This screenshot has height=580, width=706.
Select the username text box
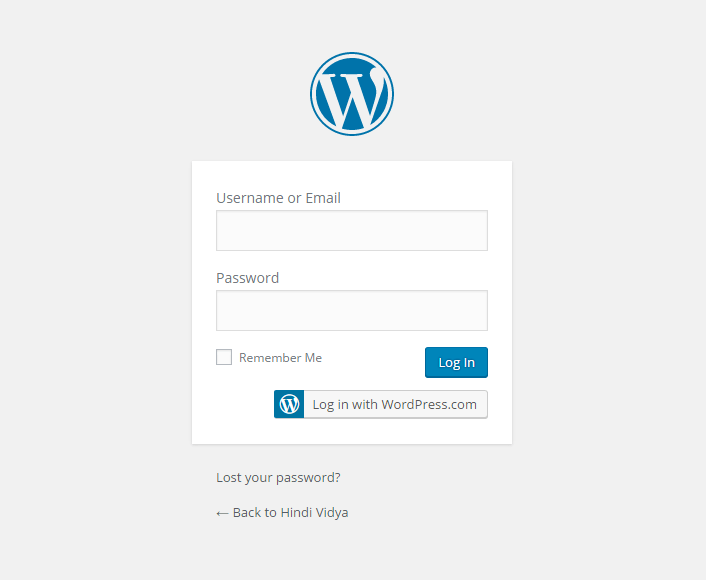[x=352, y=230]
